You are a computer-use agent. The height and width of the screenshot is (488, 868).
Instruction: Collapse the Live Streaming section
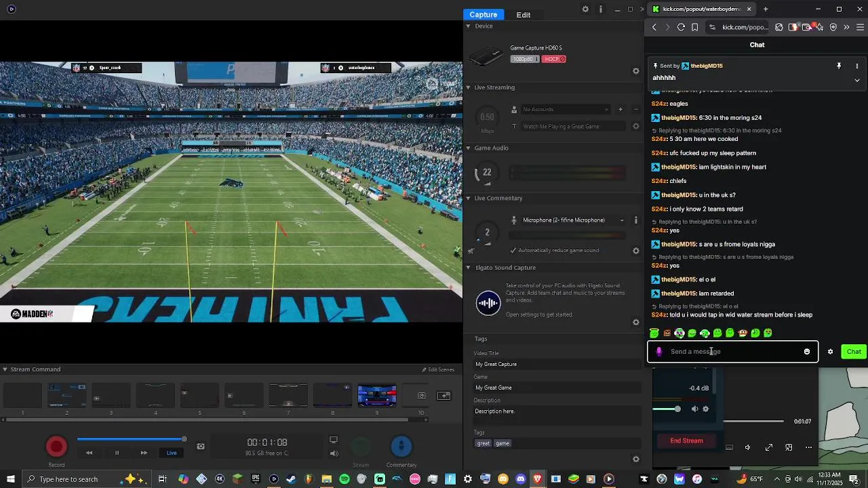point(468,87)
